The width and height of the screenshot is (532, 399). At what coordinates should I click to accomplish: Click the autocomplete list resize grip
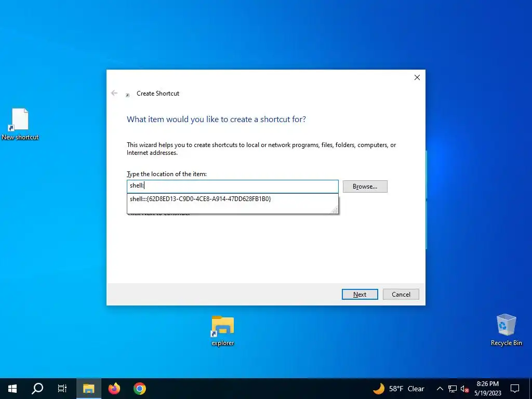335,210
